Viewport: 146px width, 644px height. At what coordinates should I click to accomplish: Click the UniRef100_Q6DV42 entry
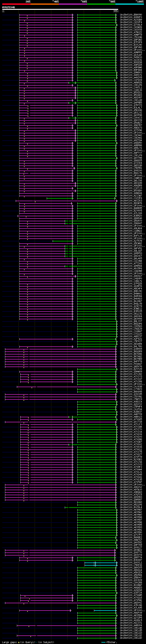click(x=131, y=602)
